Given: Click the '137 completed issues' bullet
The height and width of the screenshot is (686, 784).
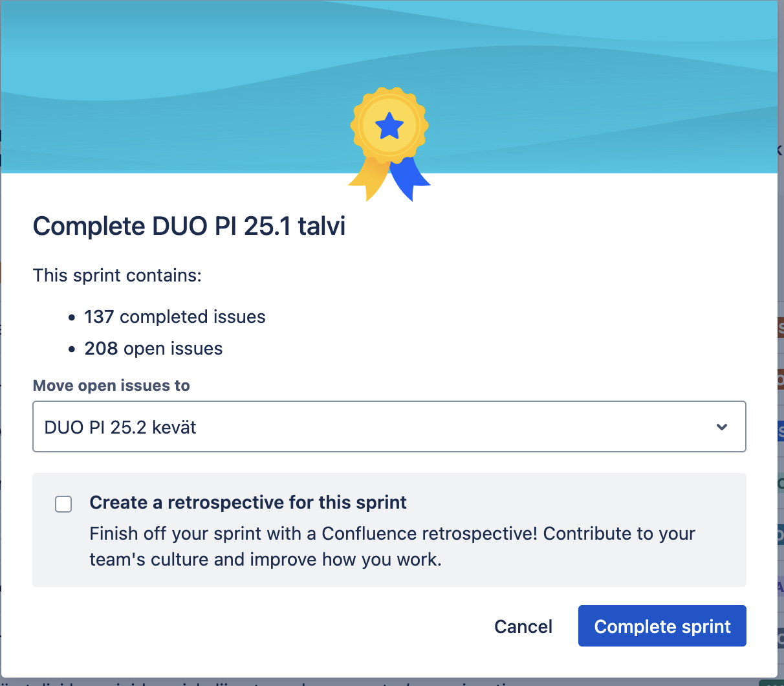Looking at the screenshot, I should tap(175, 316).
